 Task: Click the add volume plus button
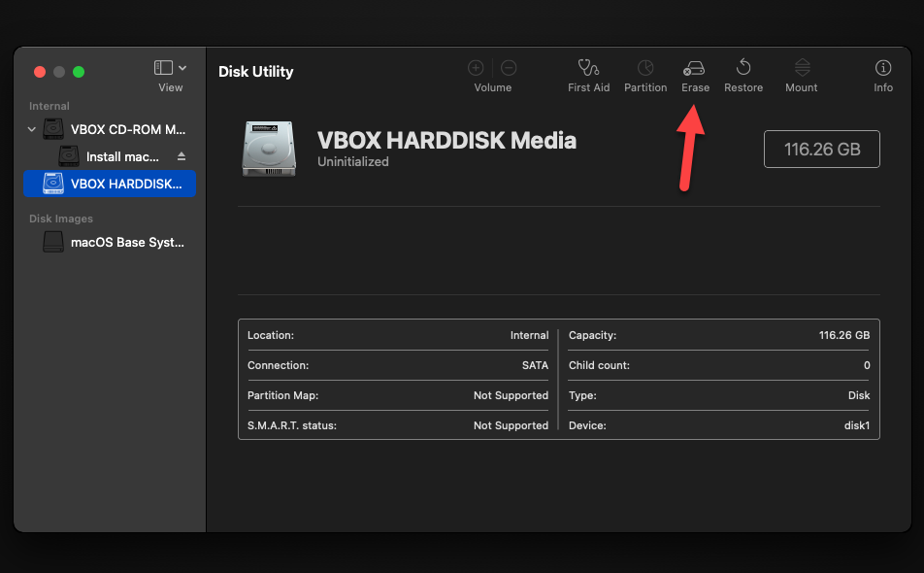(x=476, y=68)
